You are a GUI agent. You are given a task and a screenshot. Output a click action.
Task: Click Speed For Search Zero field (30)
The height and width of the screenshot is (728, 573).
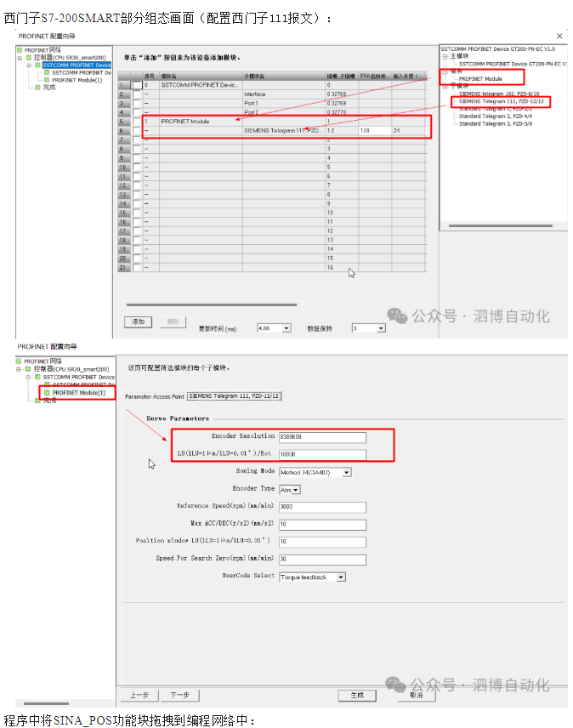[x=322, y=560]
